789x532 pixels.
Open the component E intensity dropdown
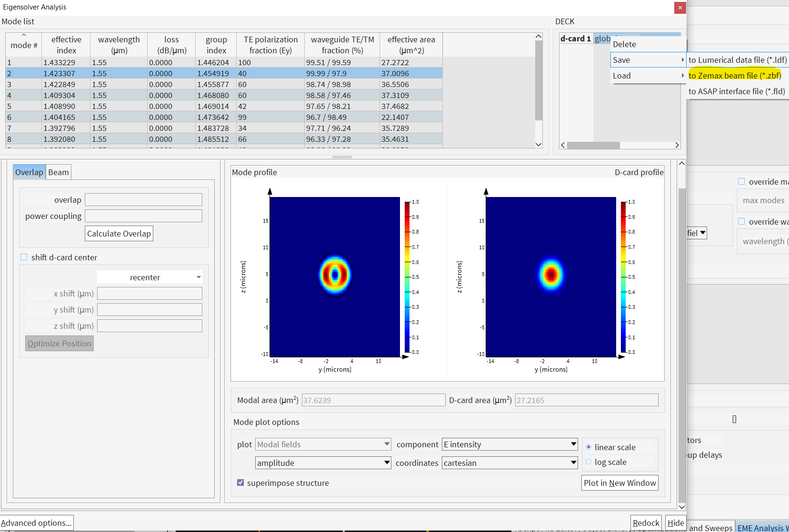pyautogui.click(x=509, y=444)
